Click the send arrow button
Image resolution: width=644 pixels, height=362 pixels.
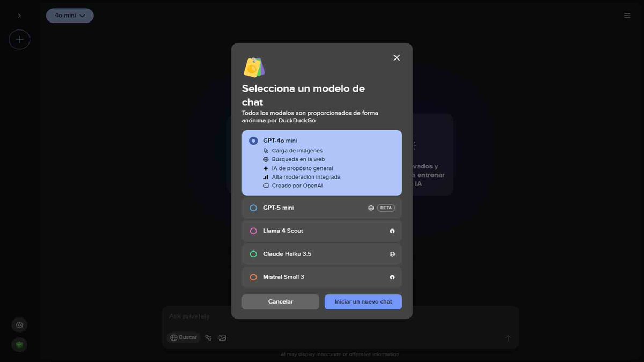(x=508, y=338)
